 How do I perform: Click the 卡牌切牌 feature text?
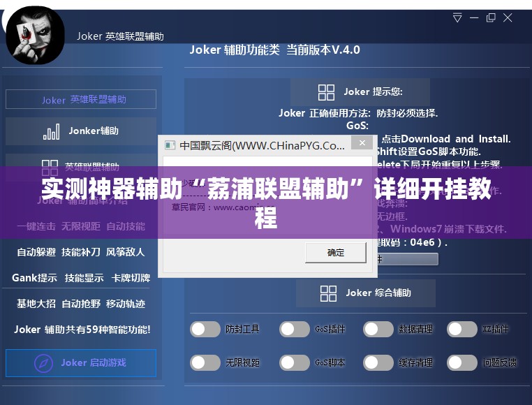click(x=131, y=278)
